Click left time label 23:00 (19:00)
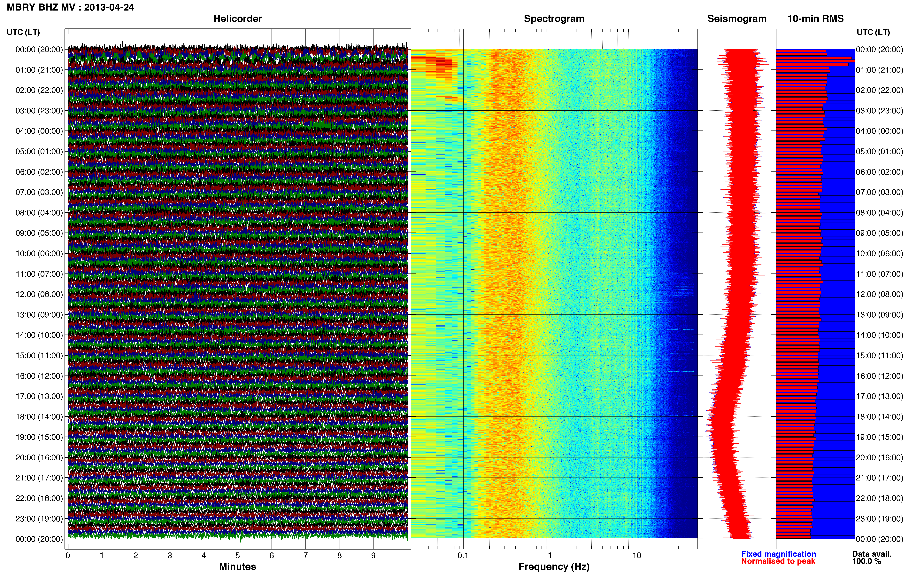 39,519
